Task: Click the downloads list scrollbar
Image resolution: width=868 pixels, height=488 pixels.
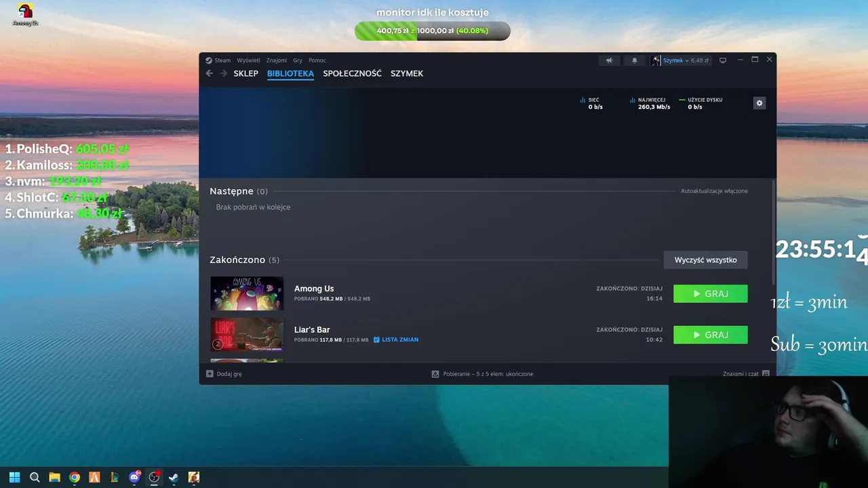Action: coord(773,232)
